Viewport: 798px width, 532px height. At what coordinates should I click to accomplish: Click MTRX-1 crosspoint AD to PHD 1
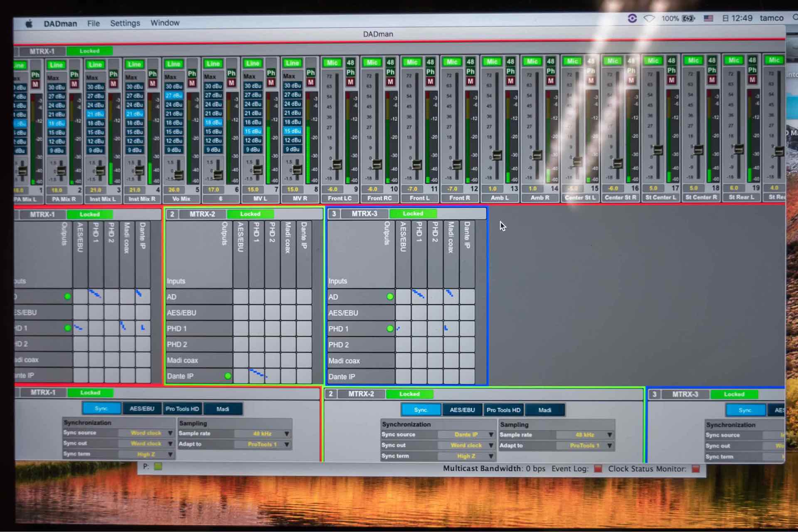96,296
